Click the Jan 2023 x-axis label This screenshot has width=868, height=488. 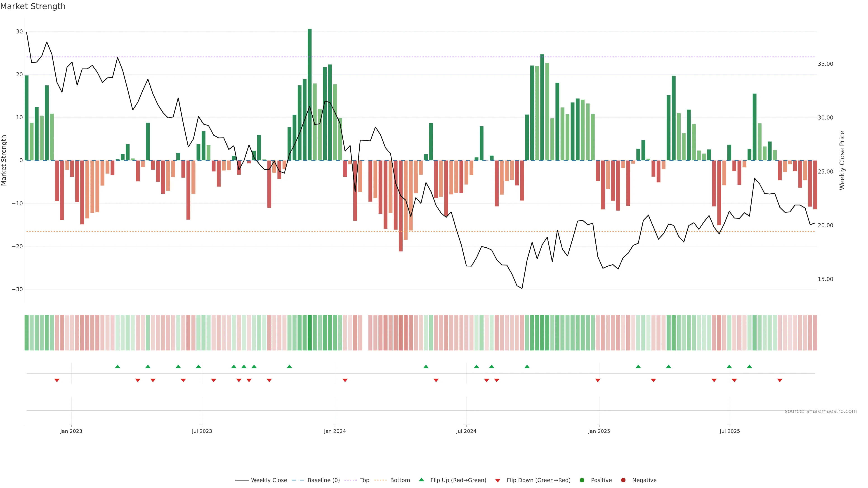(x=71, y=431)
